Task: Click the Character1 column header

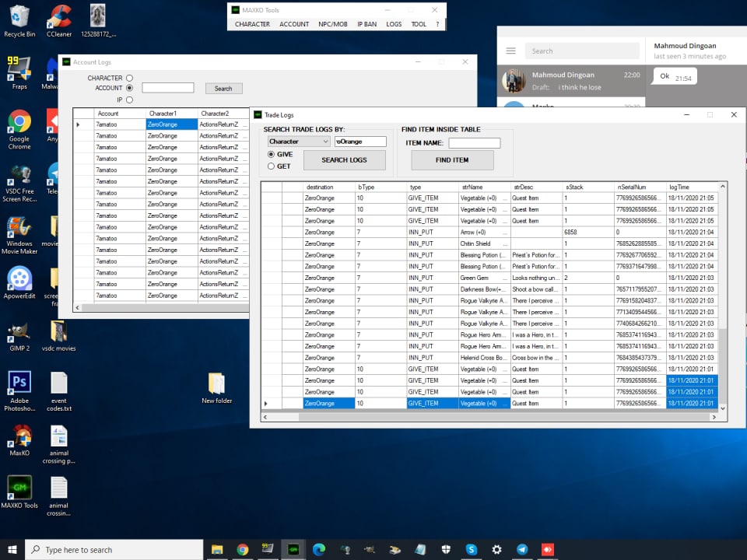Action: 171,114
